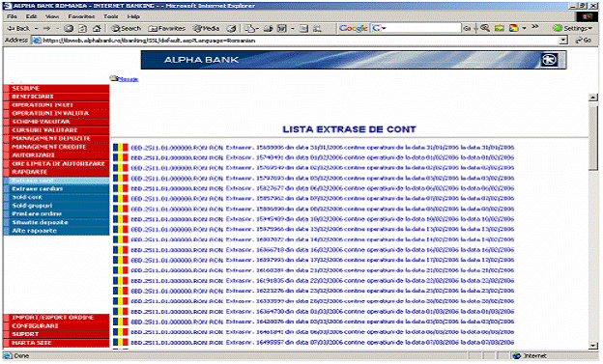Click the Address bar URL field

[296, 41]
